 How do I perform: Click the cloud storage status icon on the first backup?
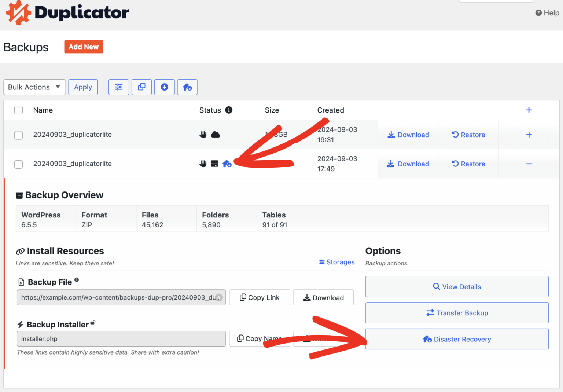point(216,134)
